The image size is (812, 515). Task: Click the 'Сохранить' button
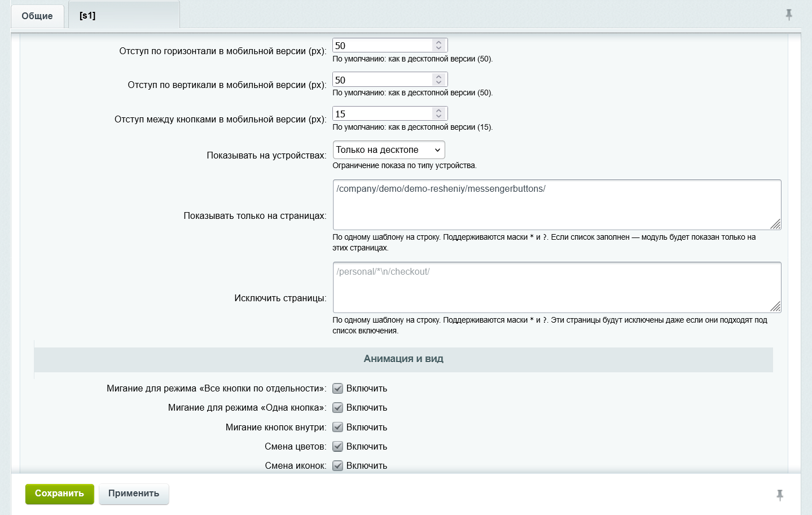pyautogui.click(x=59, y=494)
